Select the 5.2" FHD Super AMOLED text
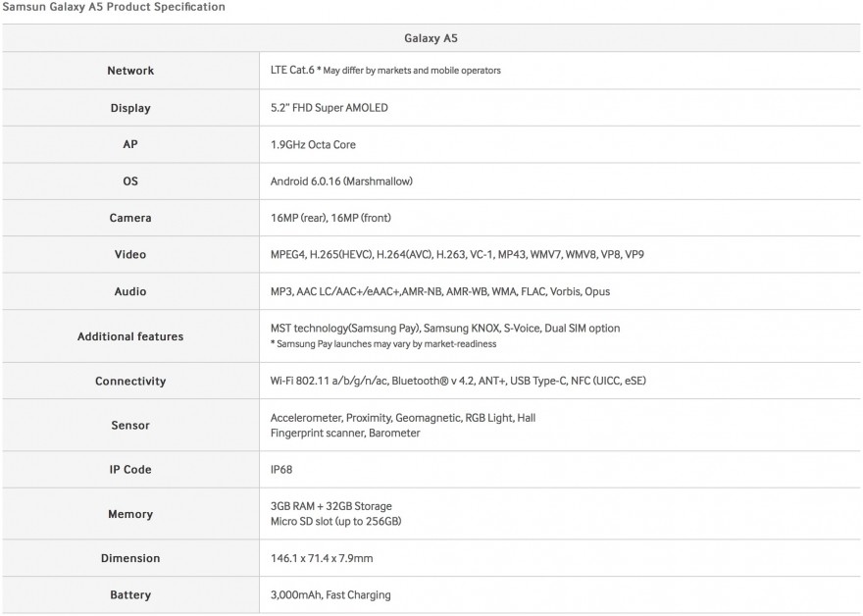The image size is (863, 616). click(x=330, y=108)
